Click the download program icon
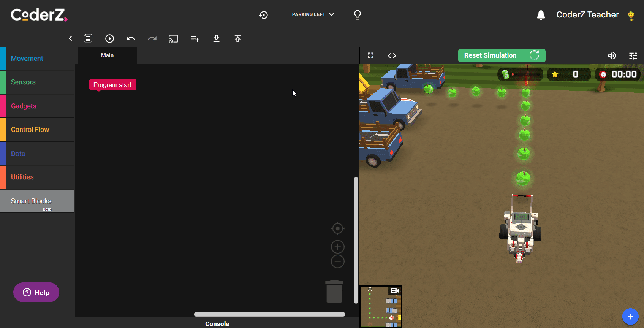Image resolution: width=644 pixels, height=328 pixels. coord(216,38)
